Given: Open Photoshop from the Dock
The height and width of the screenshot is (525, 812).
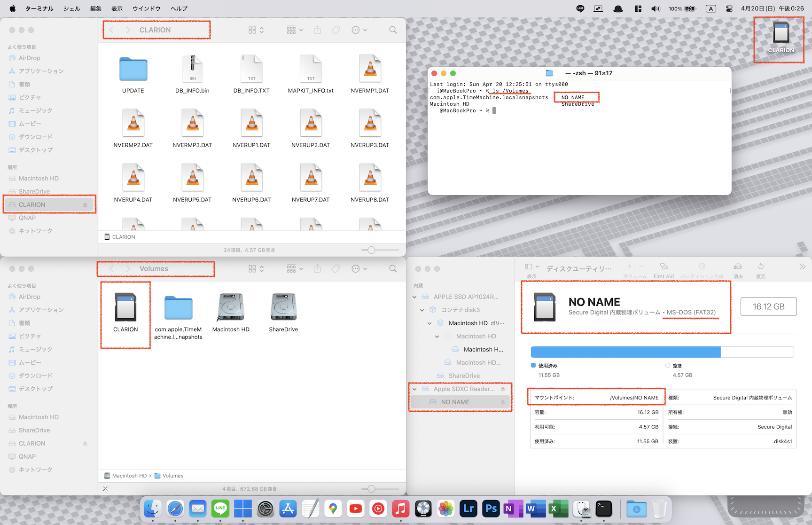Looking at the screenshot, I should click(491, 509).
